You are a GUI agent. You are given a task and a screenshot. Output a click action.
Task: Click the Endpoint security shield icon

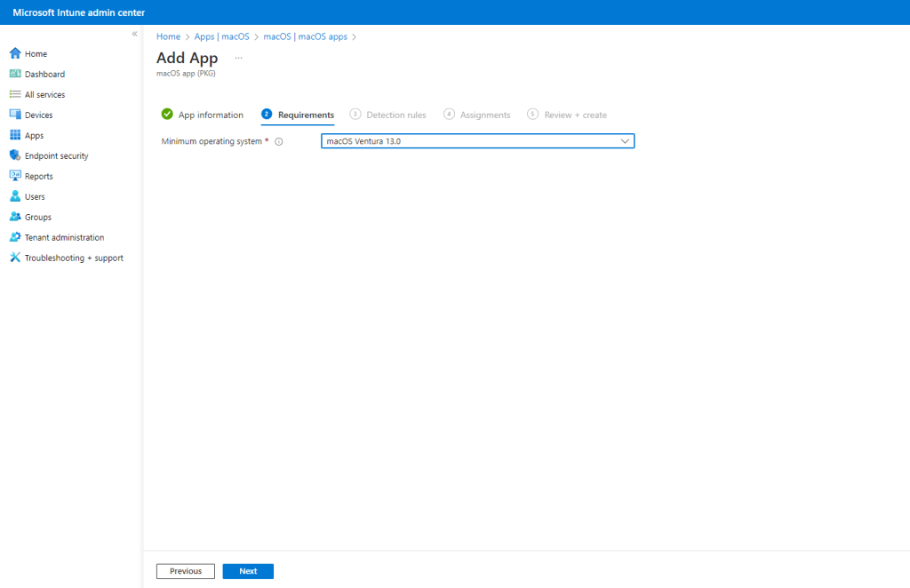15,155
